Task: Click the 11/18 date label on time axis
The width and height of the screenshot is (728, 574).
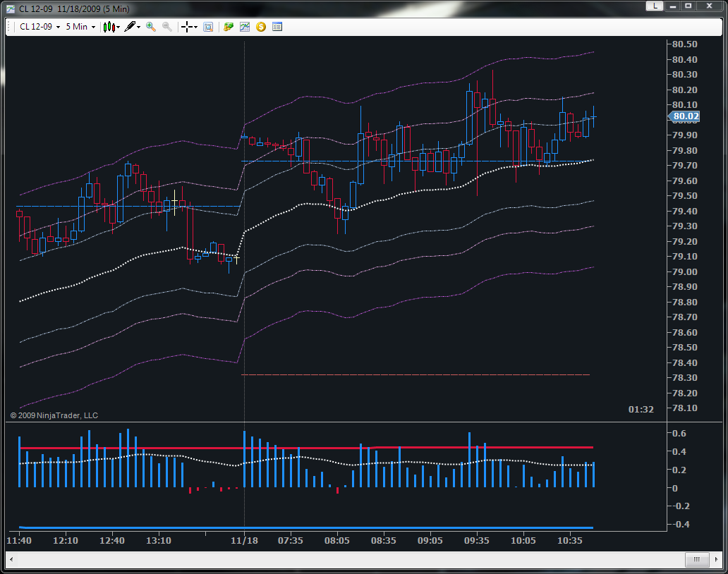Action: pos(244,541)
